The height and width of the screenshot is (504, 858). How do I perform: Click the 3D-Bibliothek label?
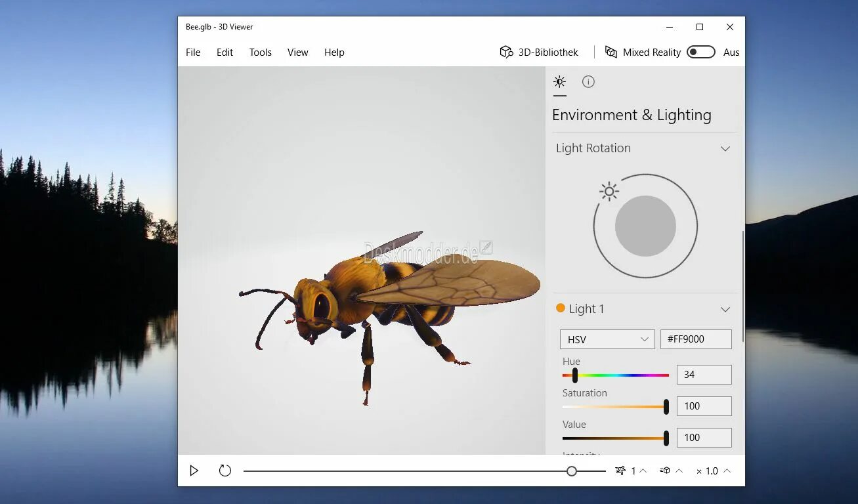coord(548,52)
